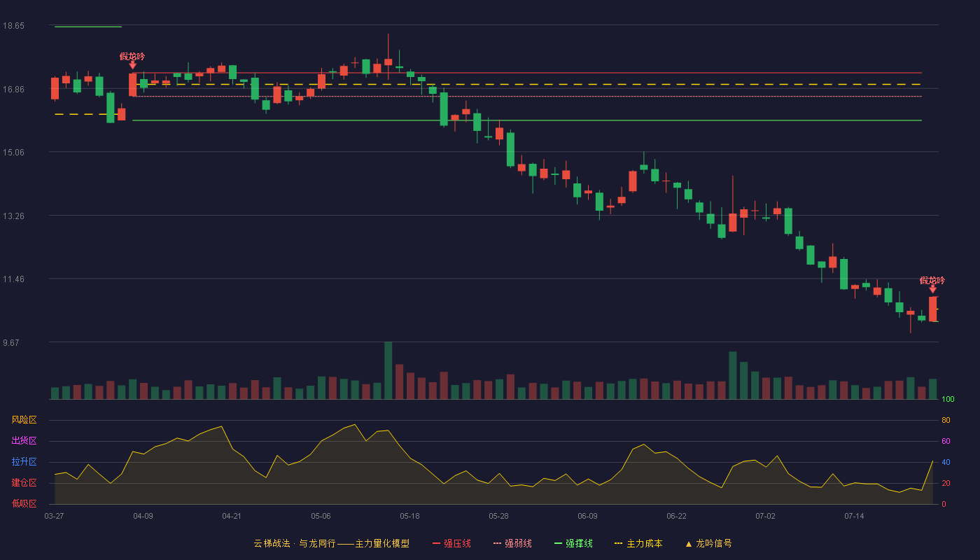Click the 04-21 date label
Viewport: 980px width, 560px height.
click(232, 516)
